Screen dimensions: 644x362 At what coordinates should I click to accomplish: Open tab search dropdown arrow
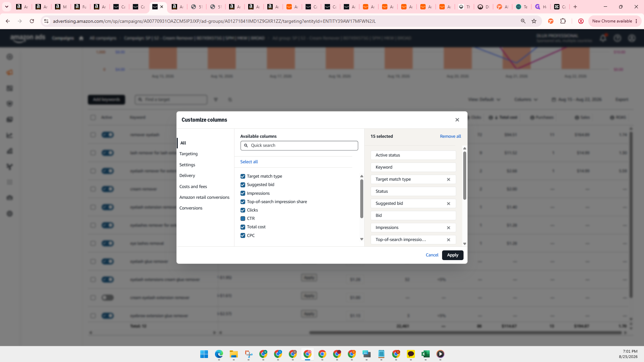click(x=6, y=7)
